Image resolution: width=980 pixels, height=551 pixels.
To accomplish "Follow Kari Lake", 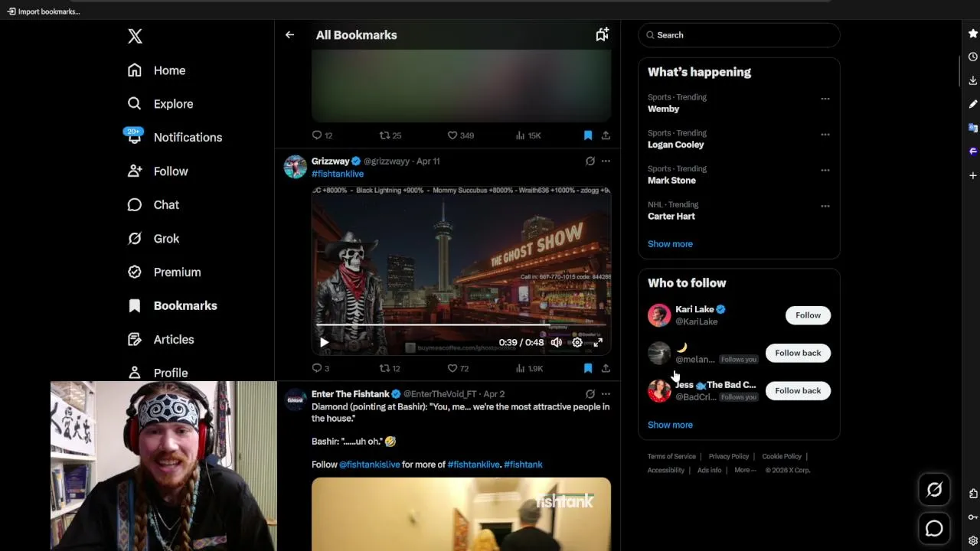I will coord(808,315).
